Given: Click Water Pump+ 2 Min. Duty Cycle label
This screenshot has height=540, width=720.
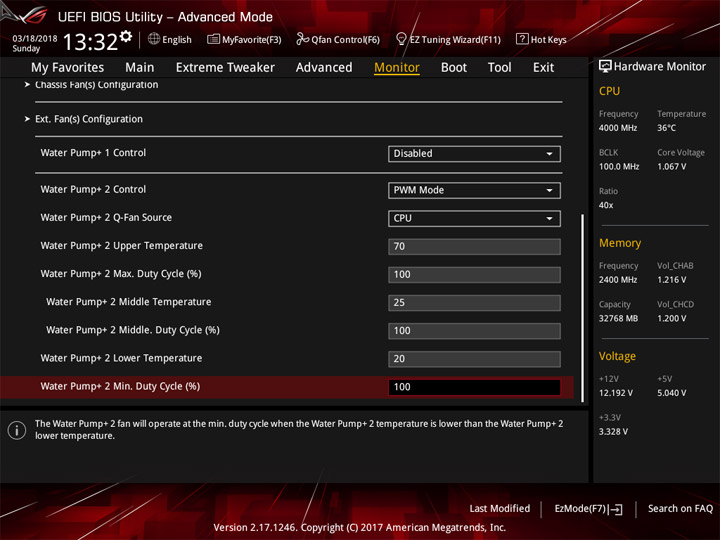Looking at the screenshot, I should click(x=120, y=386).
